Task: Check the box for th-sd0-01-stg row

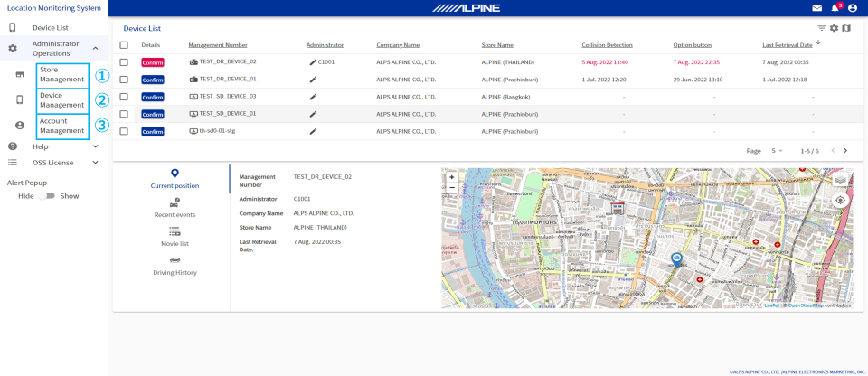Action: (x=124, y=131)
